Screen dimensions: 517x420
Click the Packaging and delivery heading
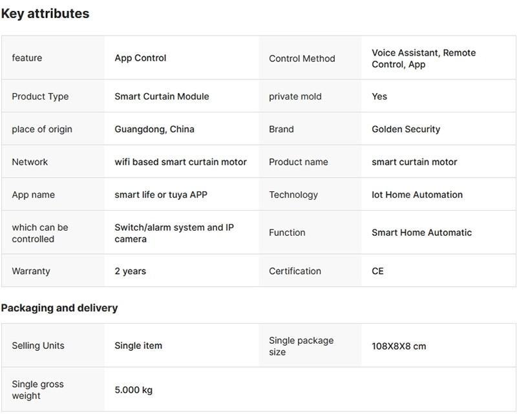point(59,308)
